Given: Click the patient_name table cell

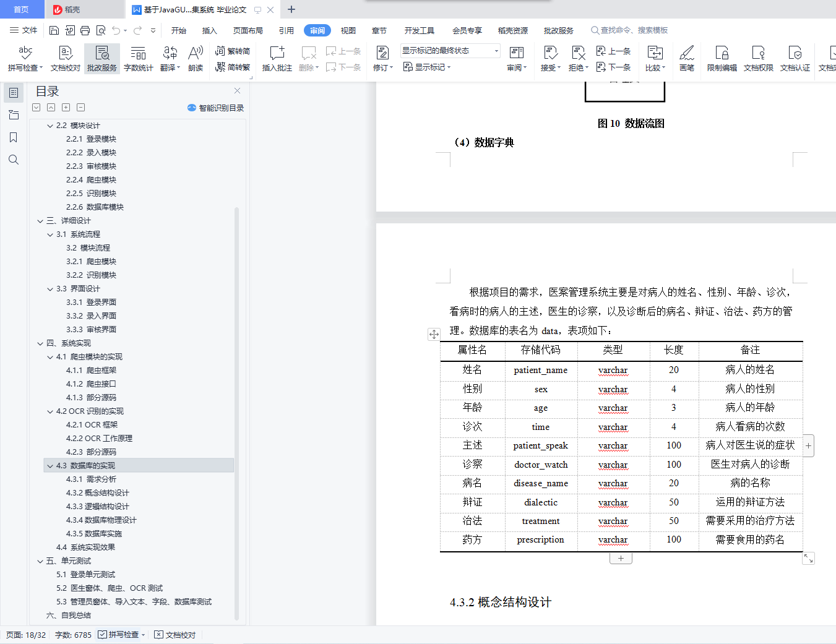Looking at the screenshot, I should (x=541, y=371).
